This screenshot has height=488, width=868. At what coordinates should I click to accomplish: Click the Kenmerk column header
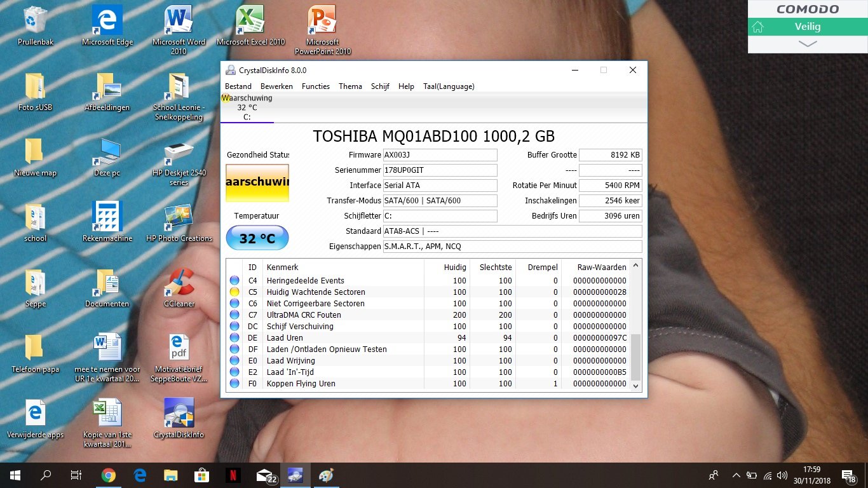pyautogui.click(x=282, y=268)
